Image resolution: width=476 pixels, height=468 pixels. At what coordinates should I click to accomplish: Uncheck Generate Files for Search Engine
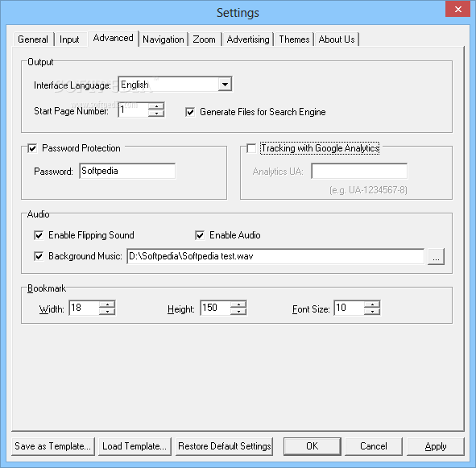(190, 112)
